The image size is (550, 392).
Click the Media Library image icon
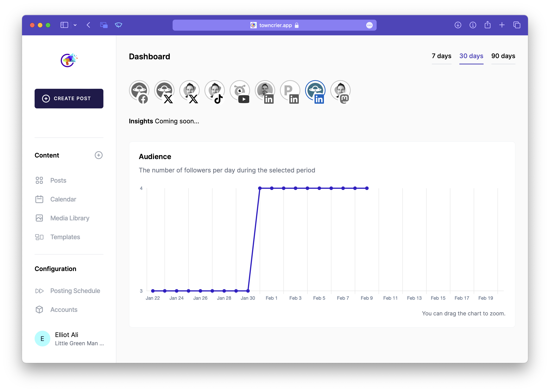pyautogui.click(x=39, y=218)
